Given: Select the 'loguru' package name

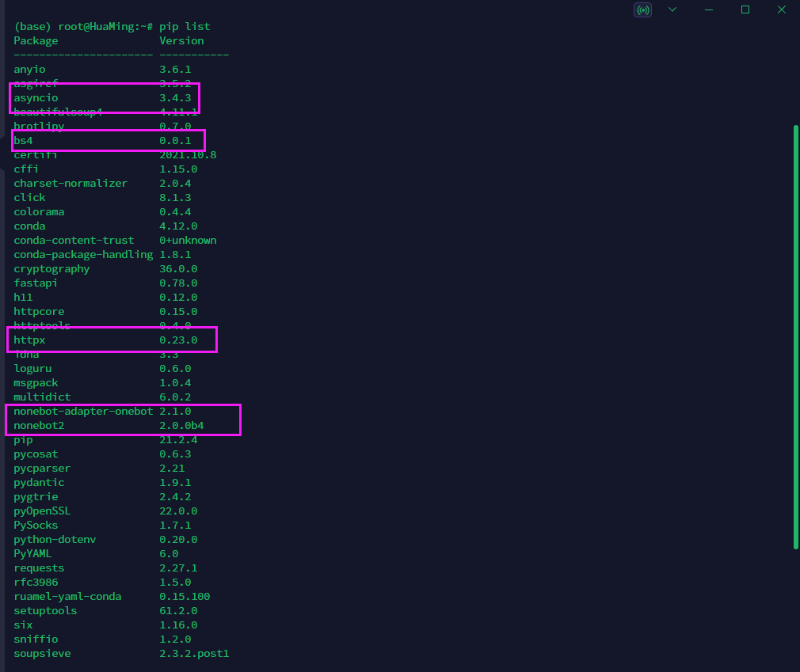Looking at the screenshot, I should click(x=32, y=369).
